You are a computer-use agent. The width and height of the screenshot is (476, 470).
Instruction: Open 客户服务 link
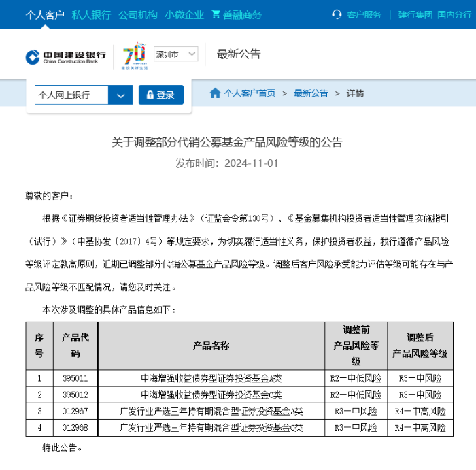point(364,14)
